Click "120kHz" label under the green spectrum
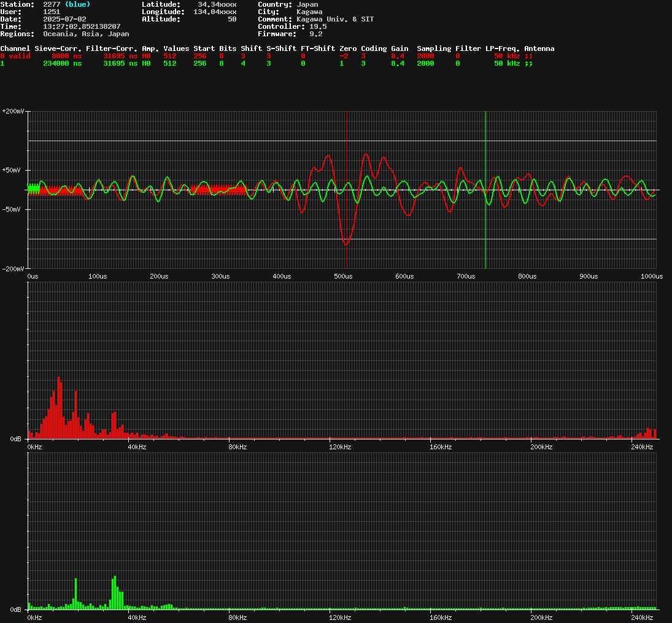 (x=340, y=618)
